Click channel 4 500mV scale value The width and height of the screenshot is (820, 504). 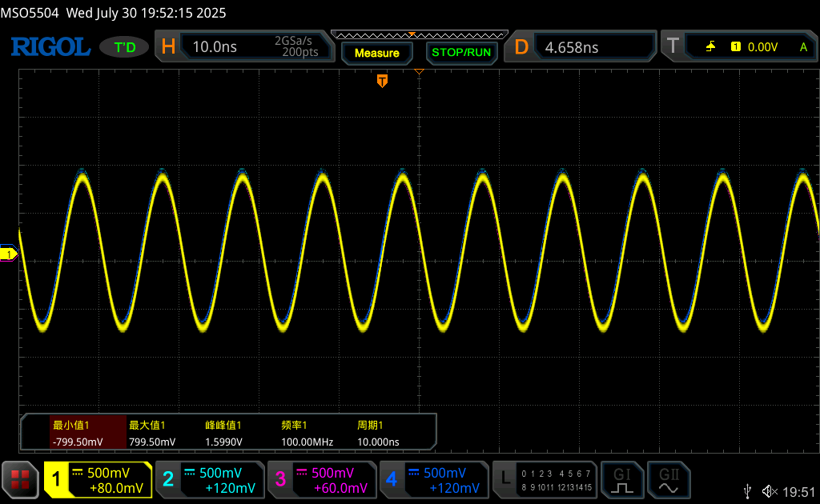[x=444, y=473]
